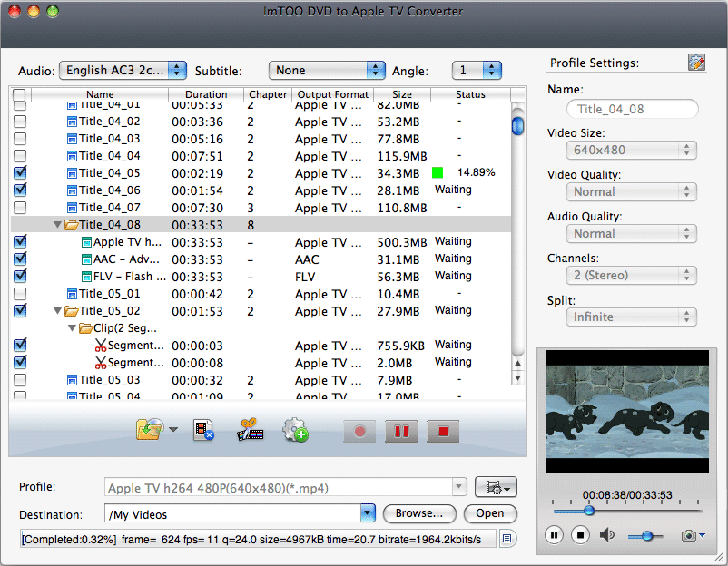Click the file icon of Title_04_05
Viewport: 728px width, 566px height.
point(72,174)
